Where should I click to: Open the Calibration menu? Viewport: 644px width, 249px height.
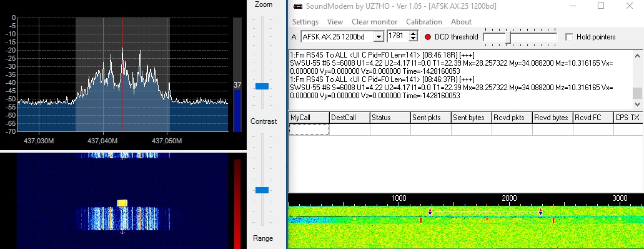click(424, 22)
